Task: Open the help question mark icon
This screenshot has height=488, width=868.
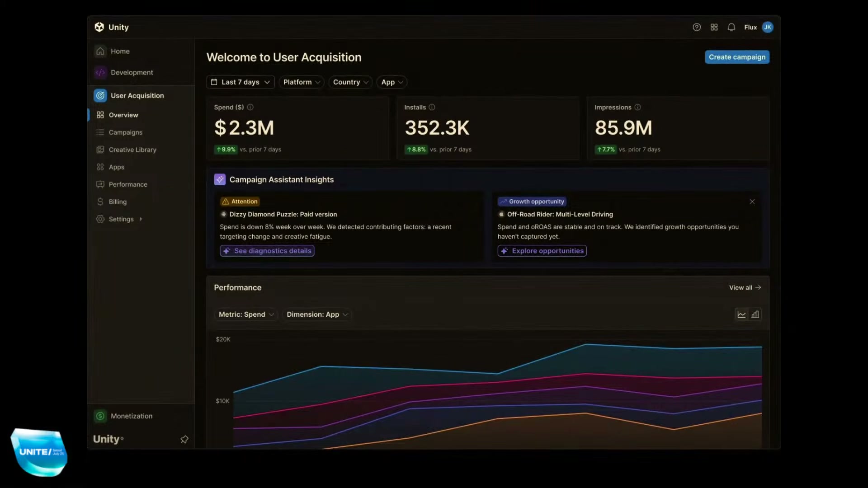Action: click(697, 27)
